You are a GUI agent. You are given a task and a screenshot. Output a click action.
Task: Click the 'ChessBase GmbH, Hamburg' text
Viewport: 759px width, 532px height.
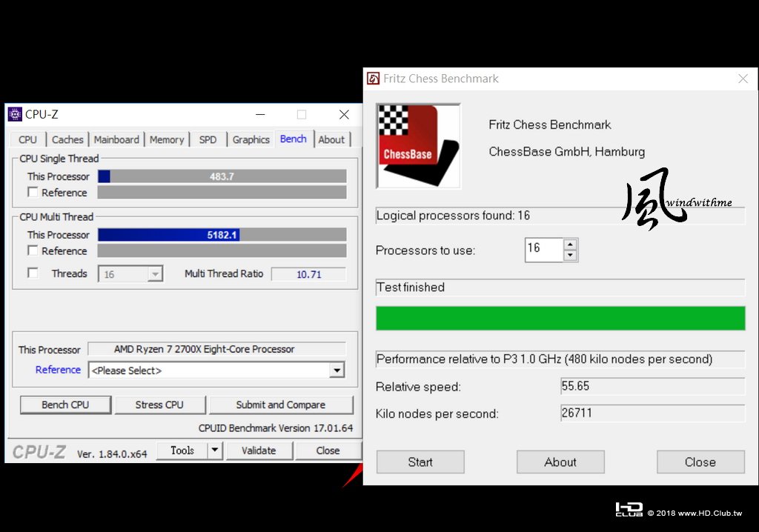(567, 151)
